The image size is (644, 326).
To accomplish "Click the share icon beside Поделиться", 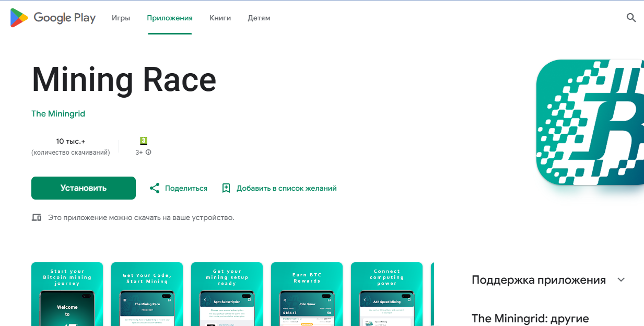I will click(x=155, y=188).
